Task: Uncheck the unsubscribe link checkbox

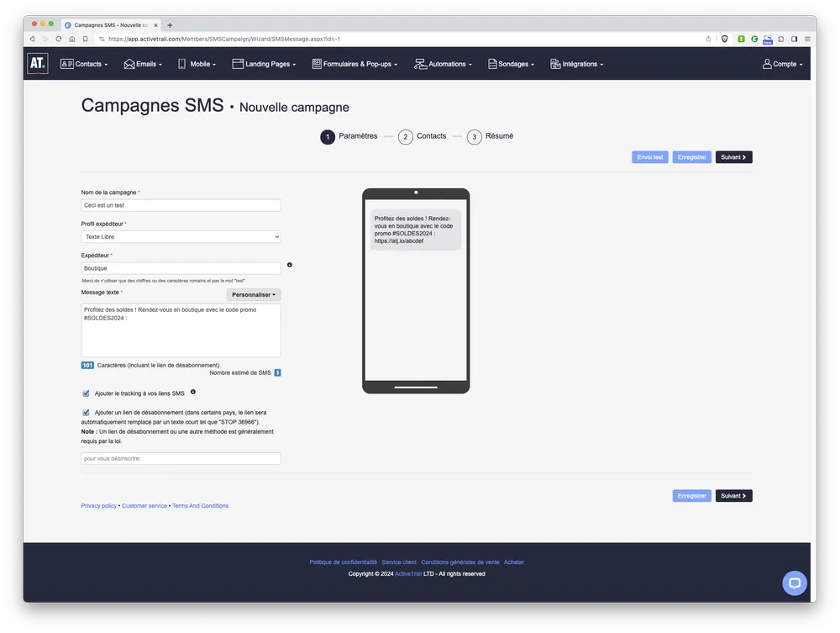Action: (x=85, y=411)
